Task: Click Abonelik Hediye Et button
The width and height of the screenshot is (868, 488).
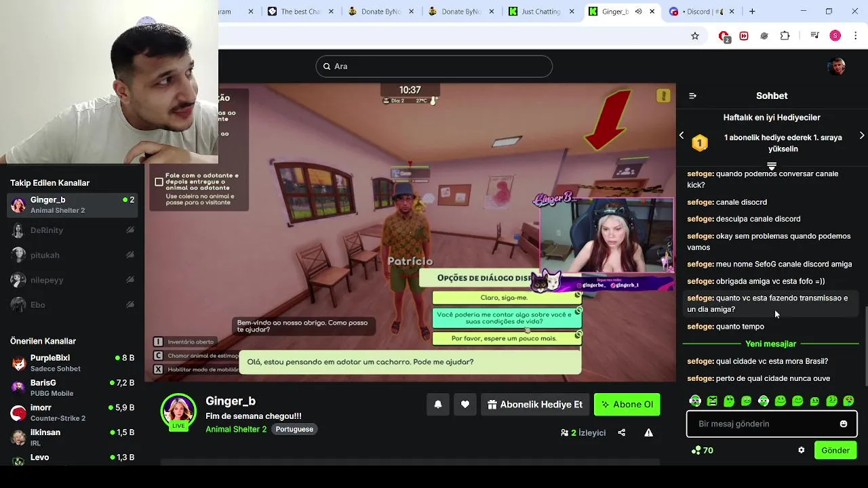Action: [x=535, y=405]
